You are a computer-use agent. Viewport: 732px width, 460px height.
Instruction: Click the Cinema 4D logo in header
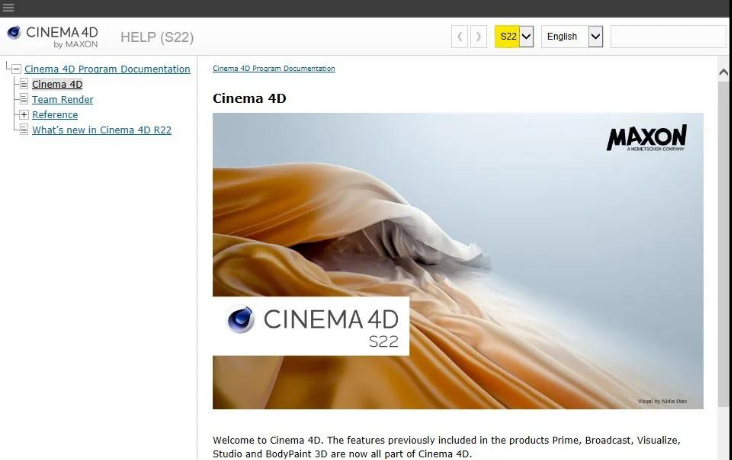(52, 37)
